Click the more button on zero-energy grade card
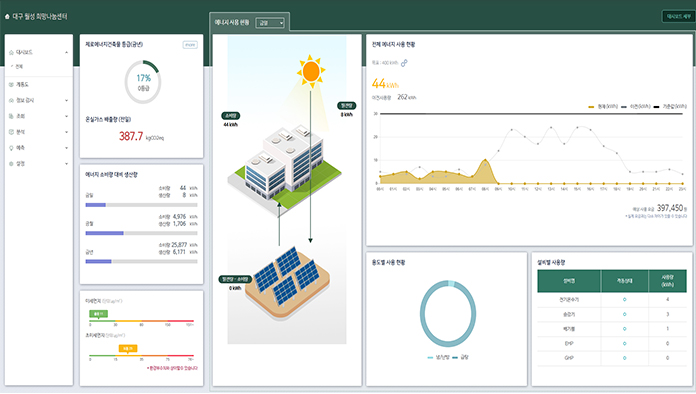 click(190, 45)
